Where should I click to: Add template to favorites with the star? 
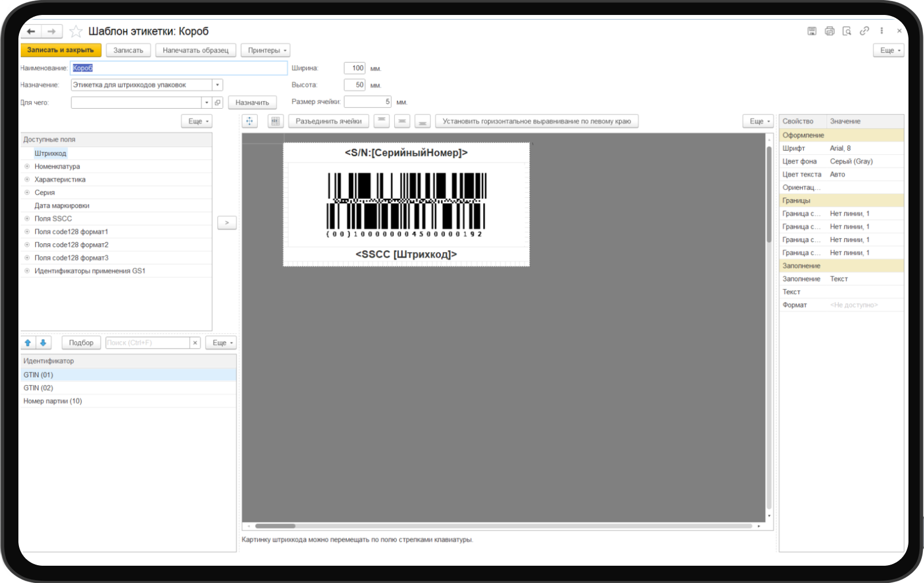pos(76,31)
